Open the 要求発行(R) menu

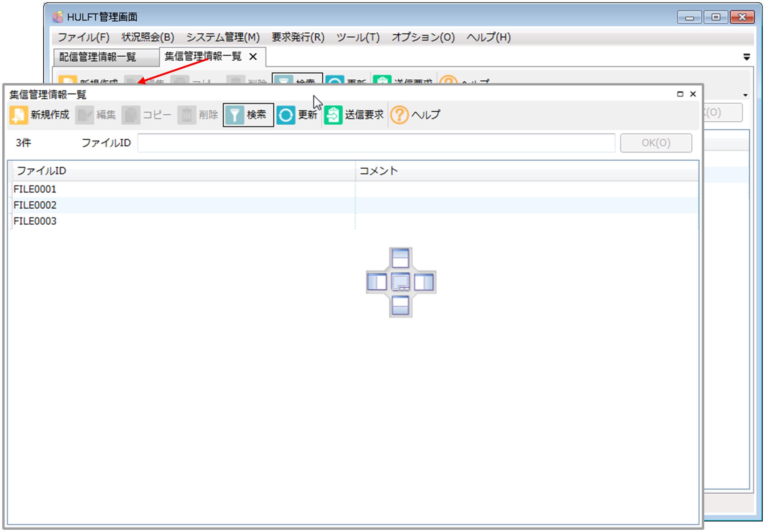pyautogui.click(x=298, y=37)
